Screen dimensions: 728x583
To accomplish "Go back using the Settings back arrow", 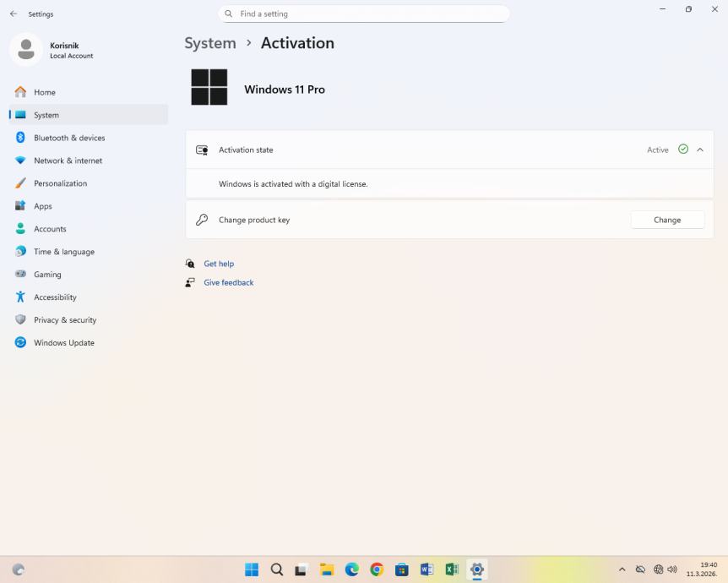I will [x=14, y=14].
